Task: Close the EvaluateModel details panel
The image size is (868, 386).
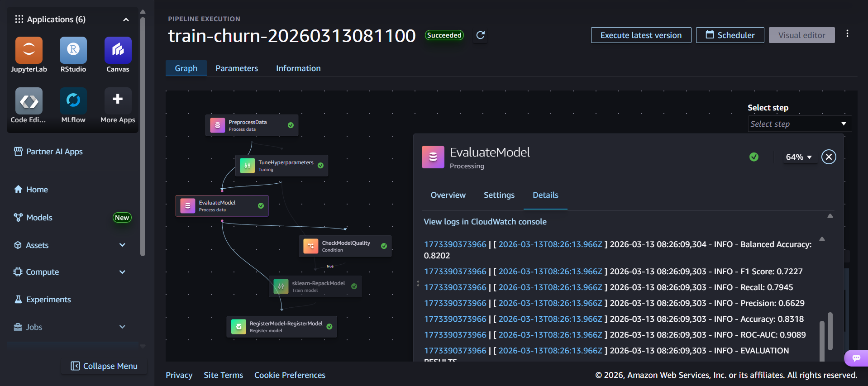Action: (x=829, y=157)
